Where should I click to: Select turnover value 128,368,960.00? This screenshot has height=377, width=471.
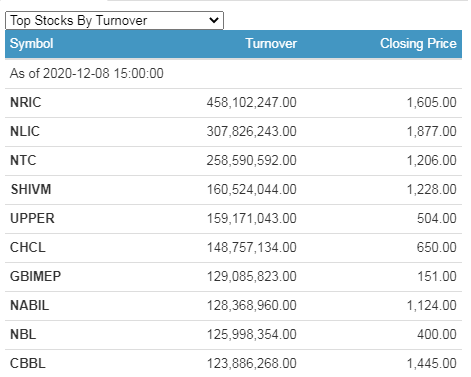pos(252,305)
